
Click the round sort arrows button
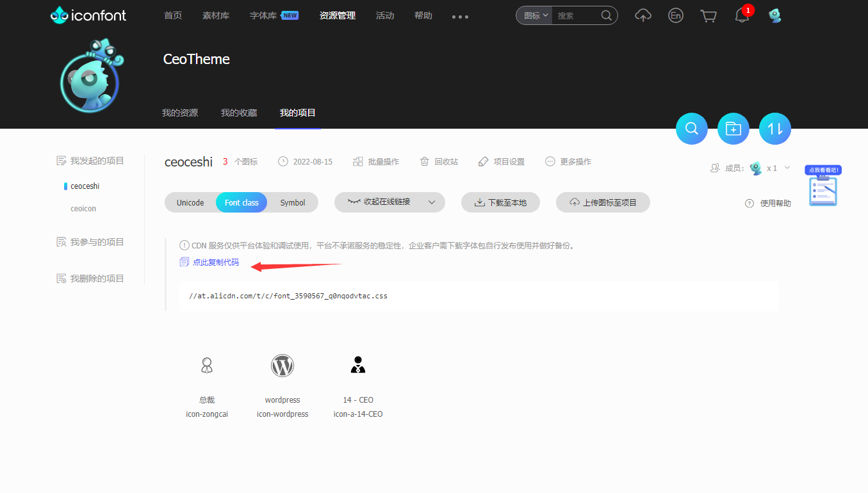point(775,129)
